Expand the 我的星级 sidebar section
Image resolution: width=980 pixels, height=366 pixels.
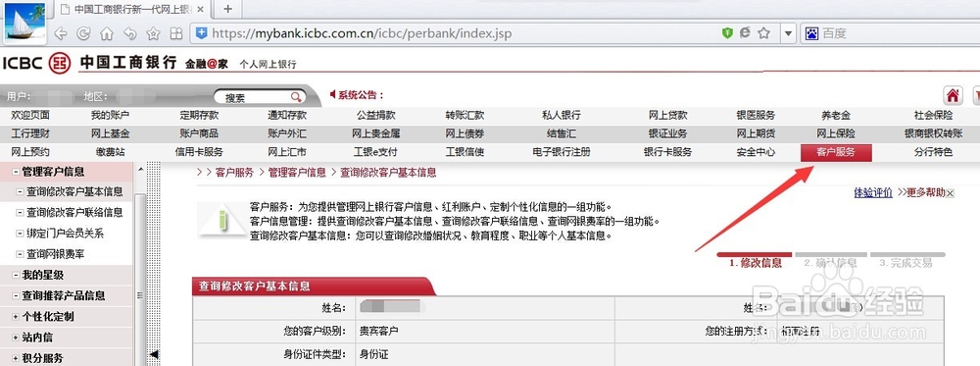17,275
